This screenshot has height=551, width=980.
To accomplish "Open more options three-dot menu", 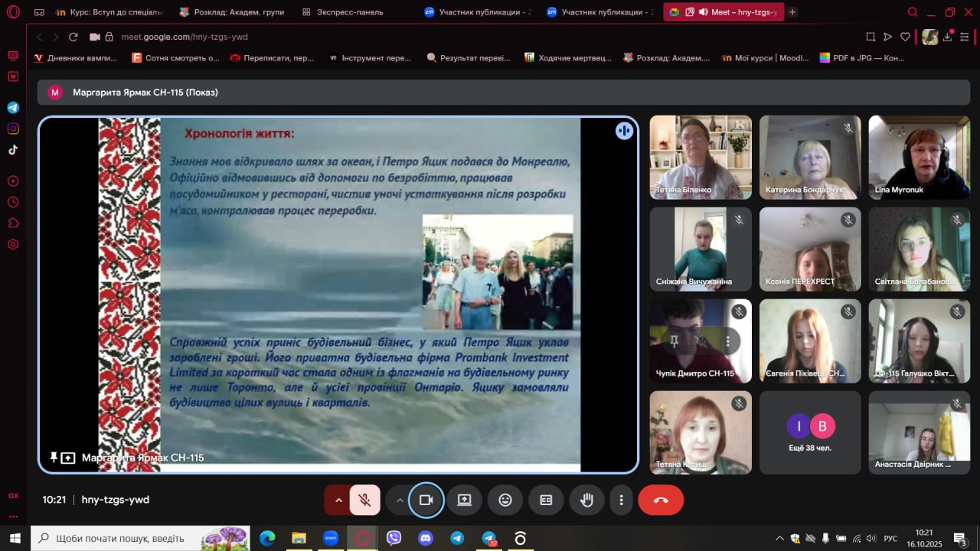I will point(621,500).
